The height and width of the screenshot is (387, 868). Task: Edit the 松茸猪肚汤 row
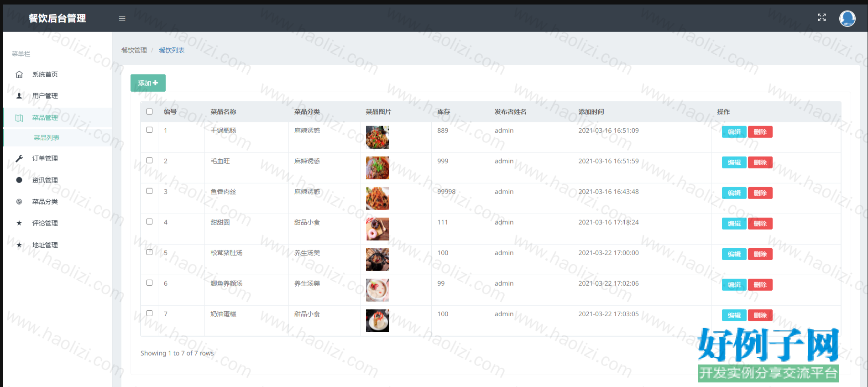pyautogui.click(x=734, y=254)
